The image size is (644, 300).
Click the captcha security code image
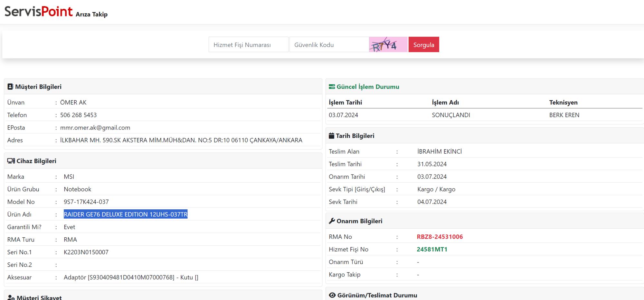(388, 45)
